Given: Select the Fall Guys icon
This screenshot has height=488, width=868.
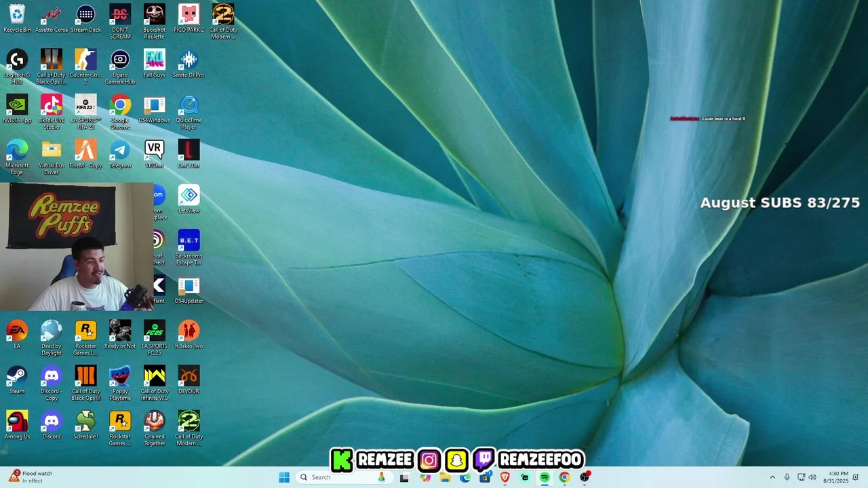Looking at the screenshot, I should coord(154,64).
